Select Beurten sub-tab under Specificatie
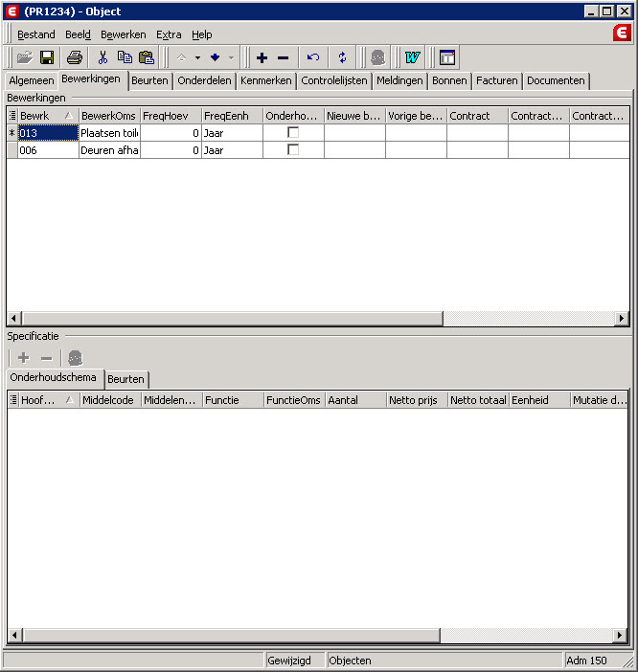 (x=125, y=379)
